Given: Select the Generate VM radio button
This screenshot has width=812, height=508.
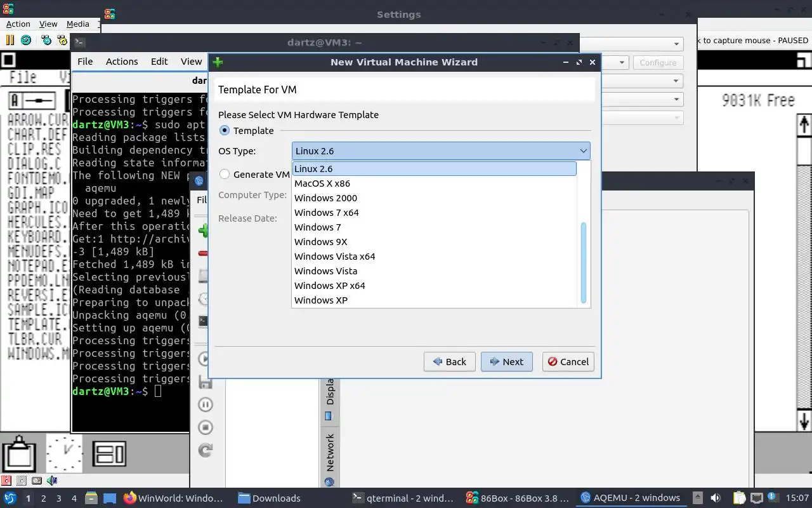Looking at the screenshot, I should point(225,174).
